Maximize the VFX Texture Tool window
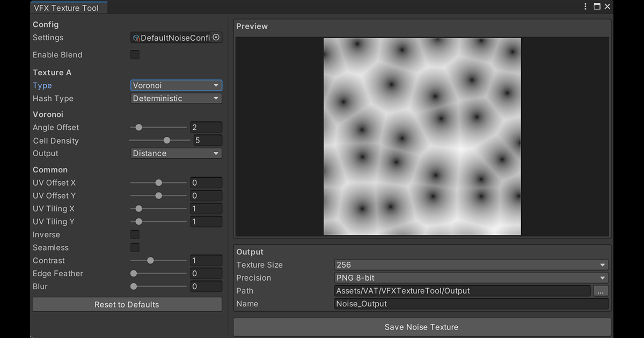Viewport: 644px width, 338px height. pos(597,6)
